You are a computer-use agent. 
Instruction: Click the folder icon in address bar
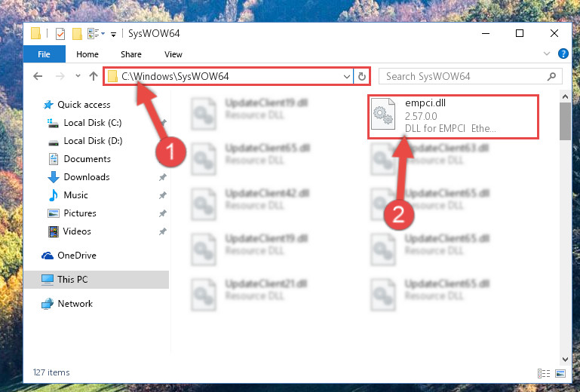pos(112,77)
